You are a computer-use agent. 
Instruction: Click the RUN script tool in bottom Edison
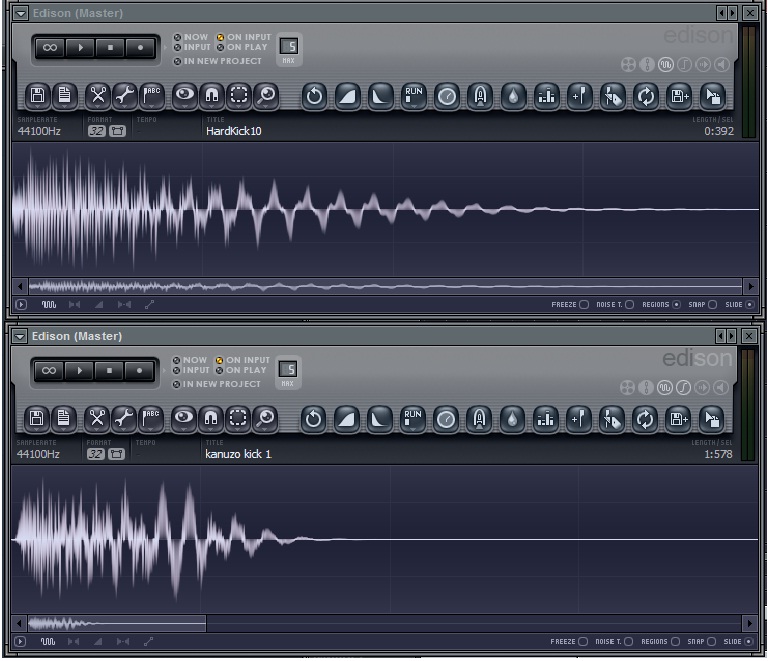(412, 419)
